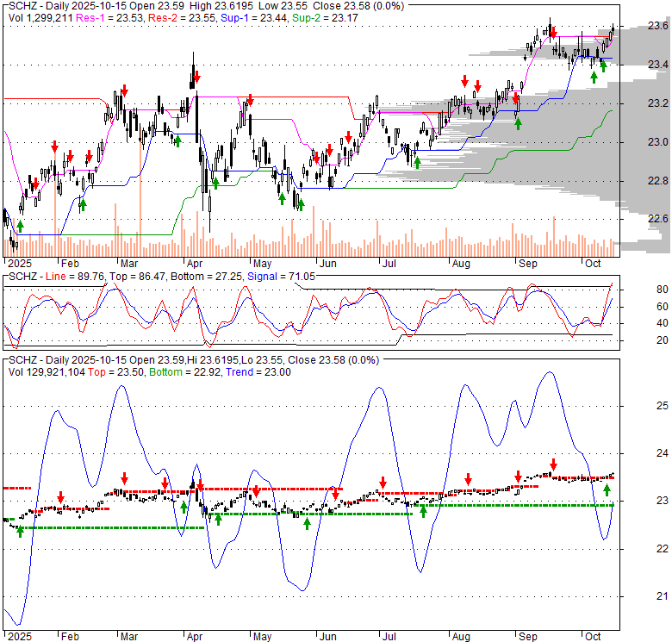The height and width of the screenshot is (642, 672).
Task: Select the Sup-2 = 23.17 legend label
Action: pyautogui.click(x=326, y=18)
